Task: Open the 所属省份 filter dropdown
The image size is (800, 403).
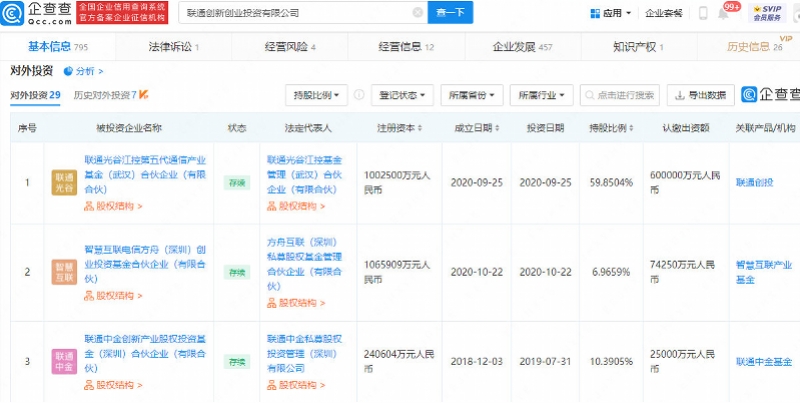Action: tap(472, 95)
